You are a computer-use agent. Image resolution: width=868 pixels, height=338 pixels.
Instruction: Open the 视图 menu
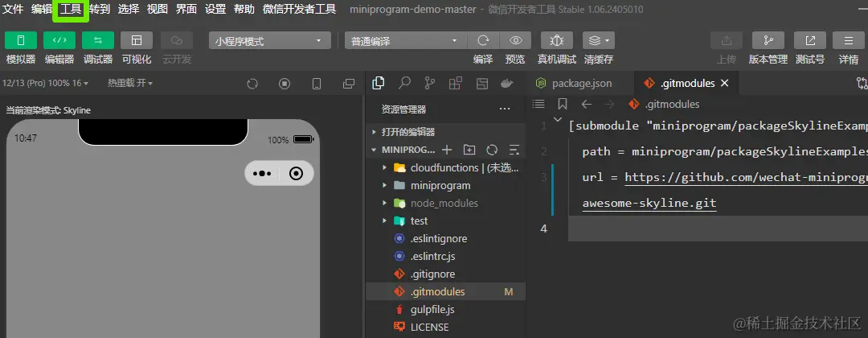(x=158, y=10)
